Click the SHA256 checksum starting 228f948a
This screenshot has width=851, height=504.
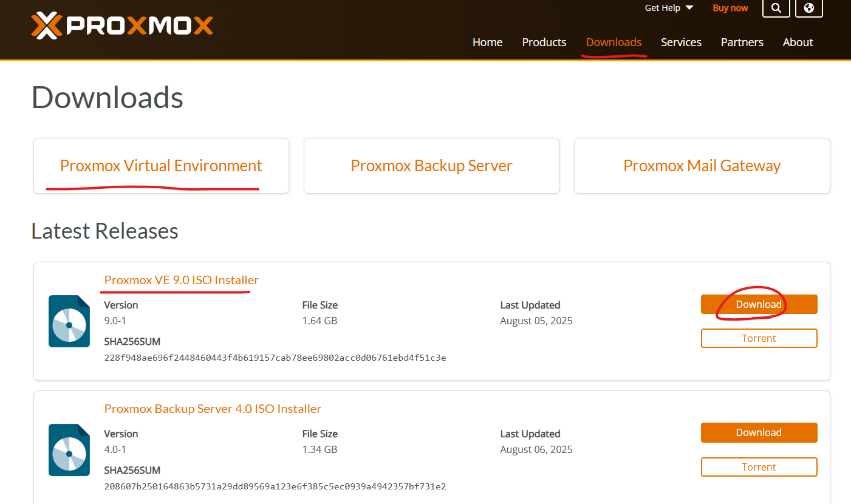pyautogui.click(x=275, y=358)
